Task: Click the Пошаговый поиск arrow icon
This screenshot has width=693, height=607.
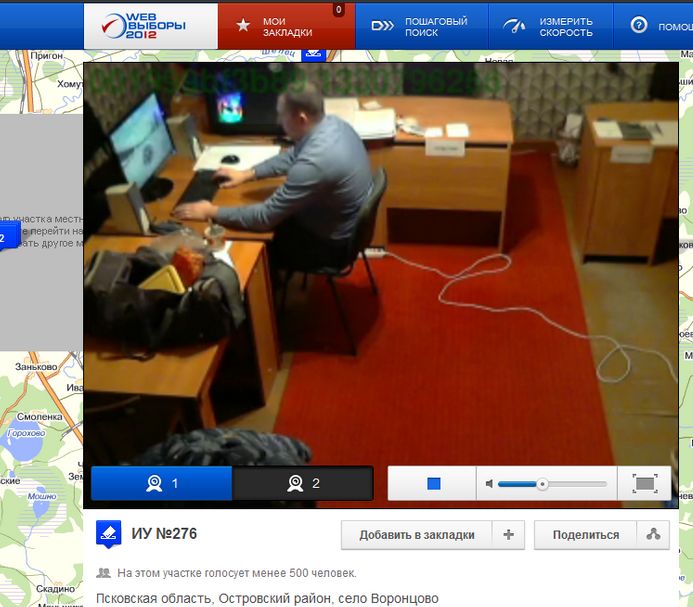Action: click(382, 26)
